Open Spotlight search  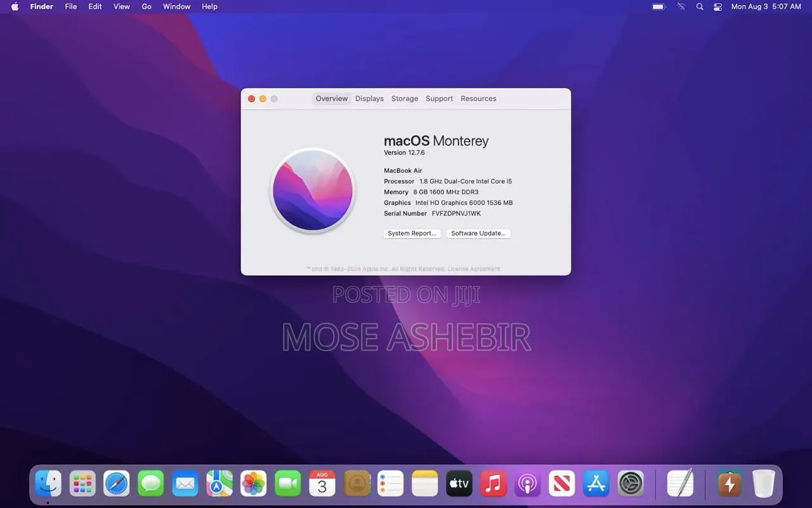700,6
